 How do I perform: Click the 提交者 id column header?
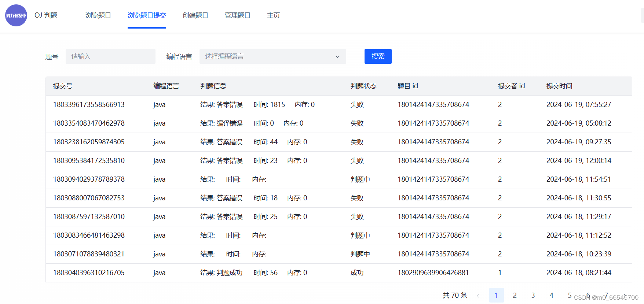(511, 86)
